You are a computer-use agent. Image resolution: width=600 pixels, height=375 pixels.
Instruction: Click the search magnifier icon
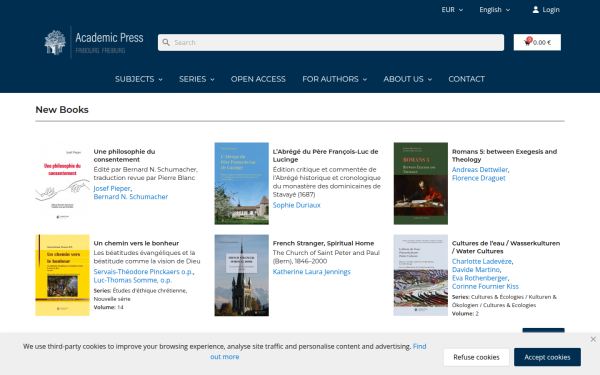click(x=166, y=42)
